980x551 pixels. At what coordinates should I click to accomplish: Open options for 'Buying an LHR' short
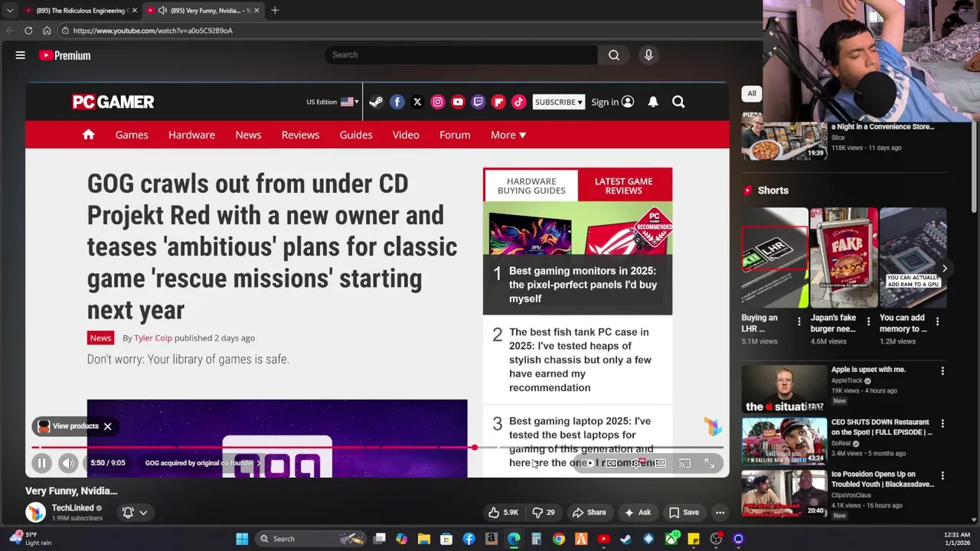(799, 321)
